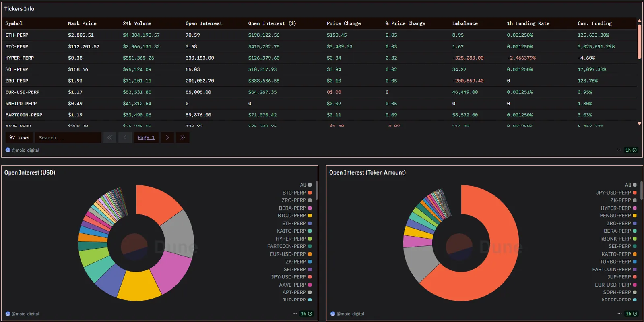This screenshot has width=644, height=322.
Task: Open Page 1 link in pagination
Action: 146,137
